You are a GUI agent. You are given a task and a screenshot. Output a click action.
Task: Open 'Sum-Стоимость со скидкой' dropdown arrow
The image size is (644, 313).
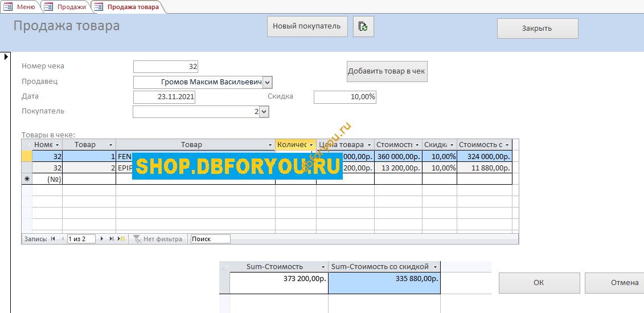(436, 267)
